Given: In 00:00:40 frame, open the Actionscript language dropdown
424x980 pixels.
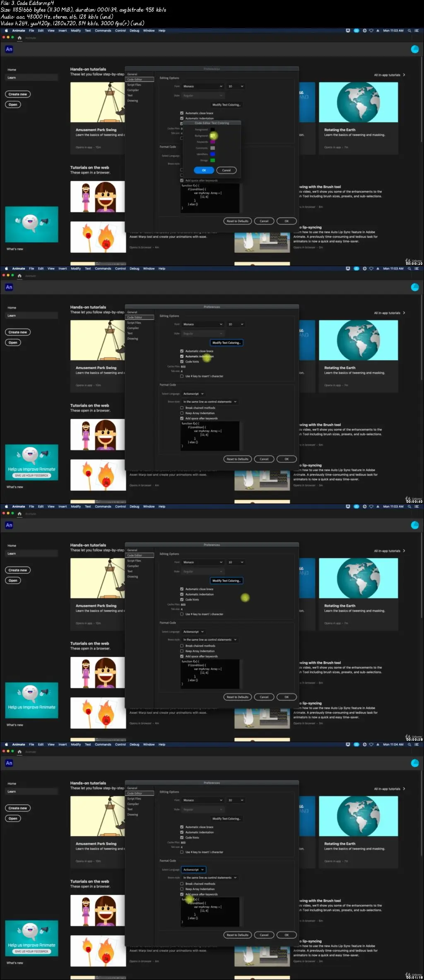Looking at the screenshot, I should pos(193,394).
